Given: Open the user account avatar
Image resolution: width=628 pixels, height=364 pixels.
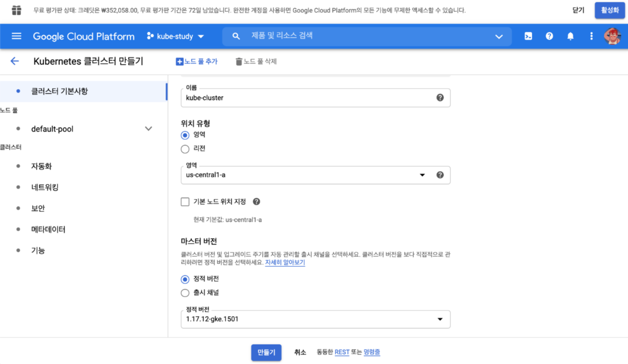Looking at the screenshot, I should point(612,36).
